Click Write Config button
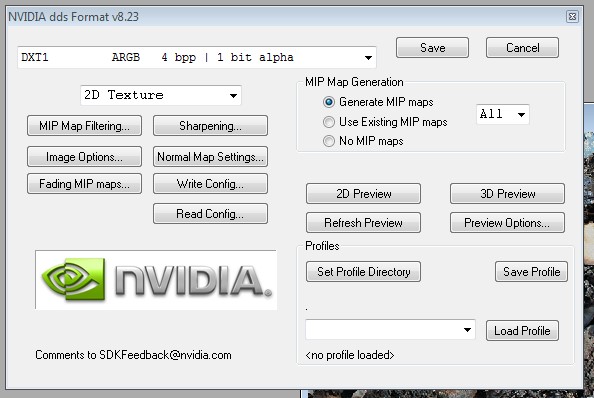This screenshot has height=398, width=594. tap(210, 184)
